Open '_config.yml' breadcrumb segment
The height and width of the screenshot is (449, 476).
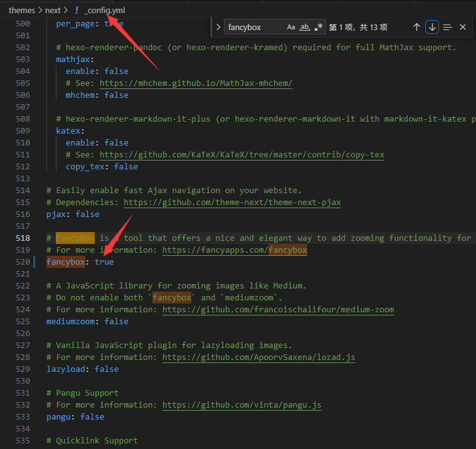(105, 10)
